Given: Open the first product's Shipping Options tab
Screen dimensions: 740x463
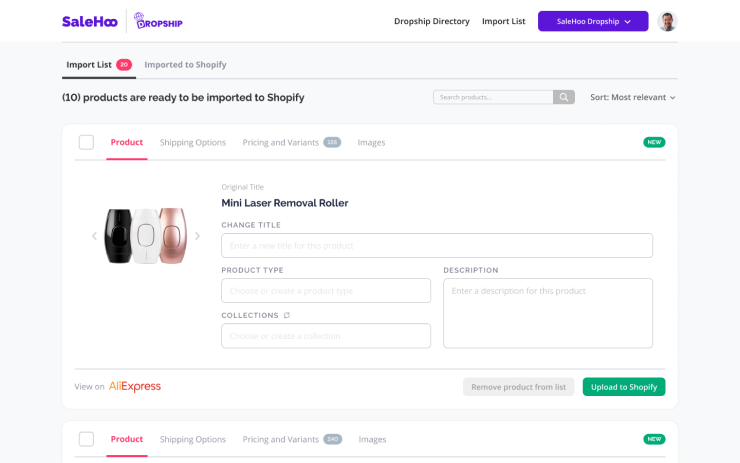Looking at the screenshot, I should (193, 143).
